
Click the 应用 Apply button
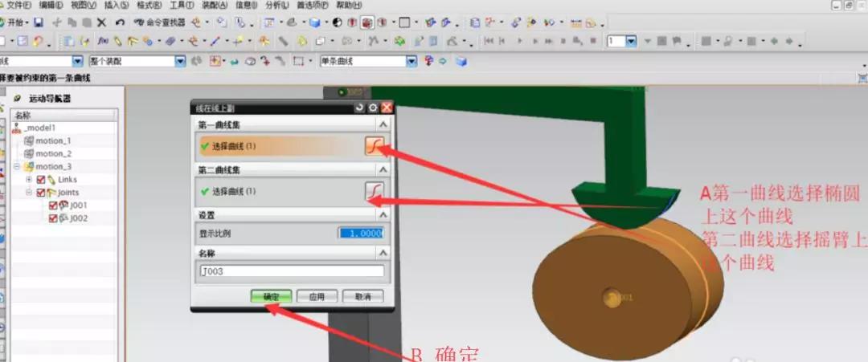point(317,297)
